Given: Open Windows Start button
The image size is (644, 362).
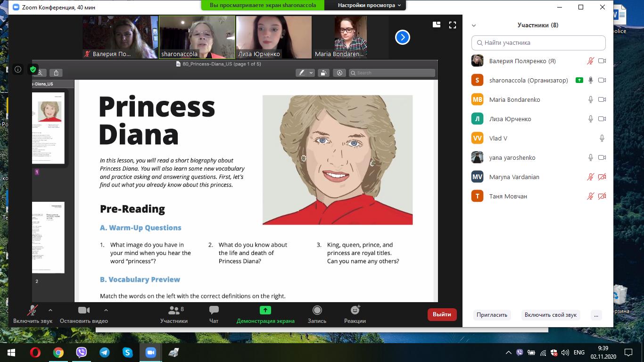Looking at the screenshot, I should click(11, 353).
